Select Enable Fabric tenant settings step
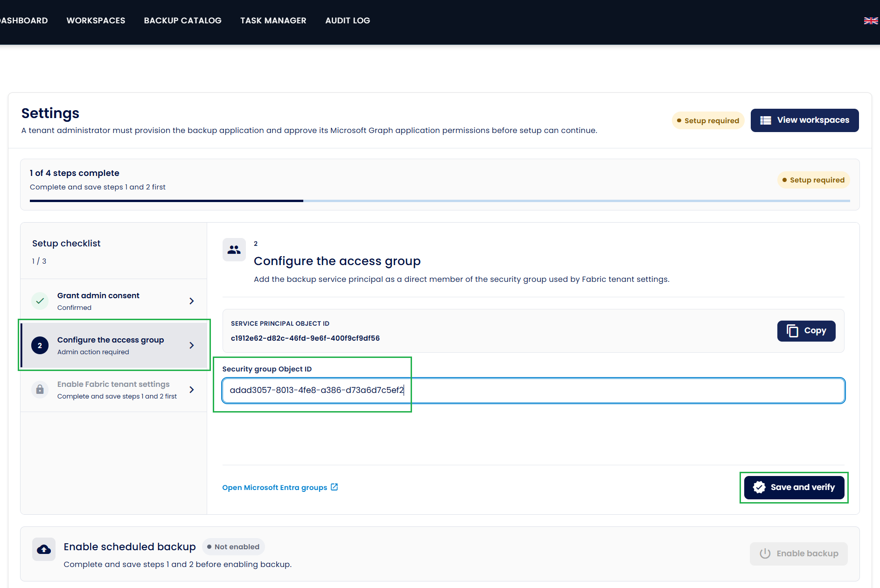Image resolution: width=880 pixels, height=588 pixels. (x=113, y=390)
